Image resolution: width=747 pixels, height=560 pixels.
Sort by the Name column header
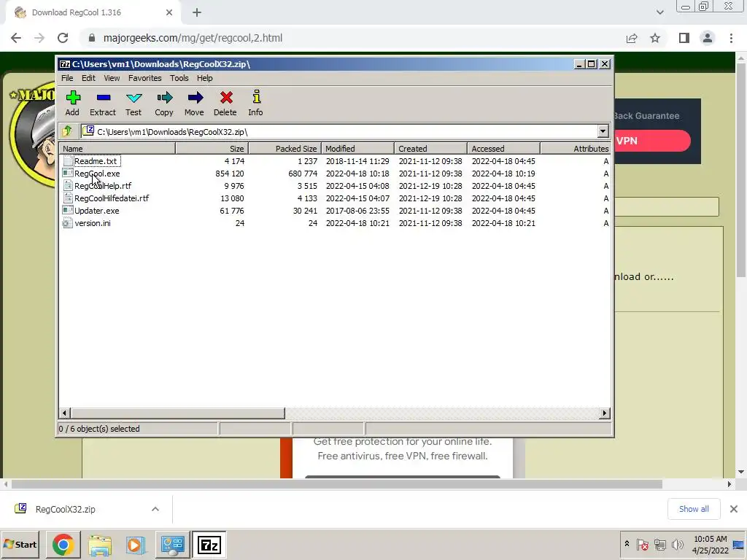tap(117, 149)
